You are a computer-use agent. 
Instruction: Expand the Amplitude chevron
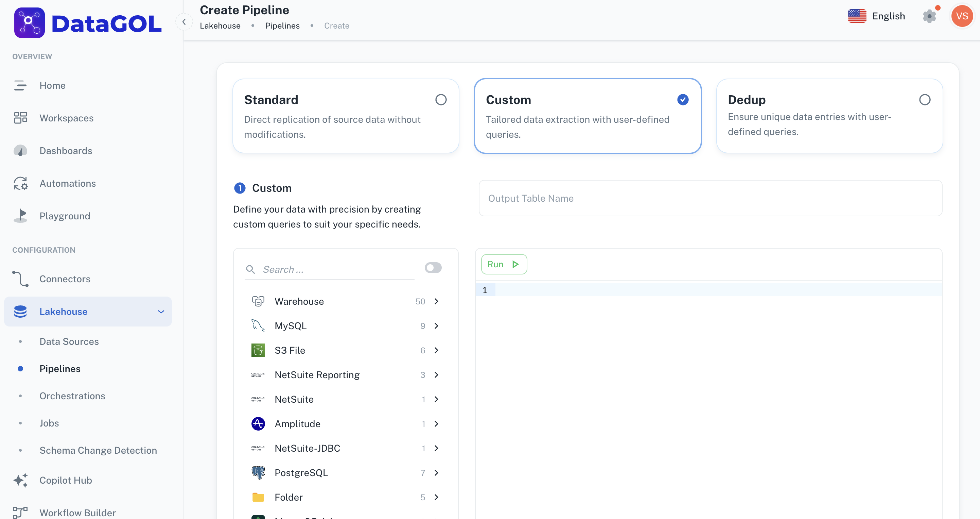(x=436, y=424)
